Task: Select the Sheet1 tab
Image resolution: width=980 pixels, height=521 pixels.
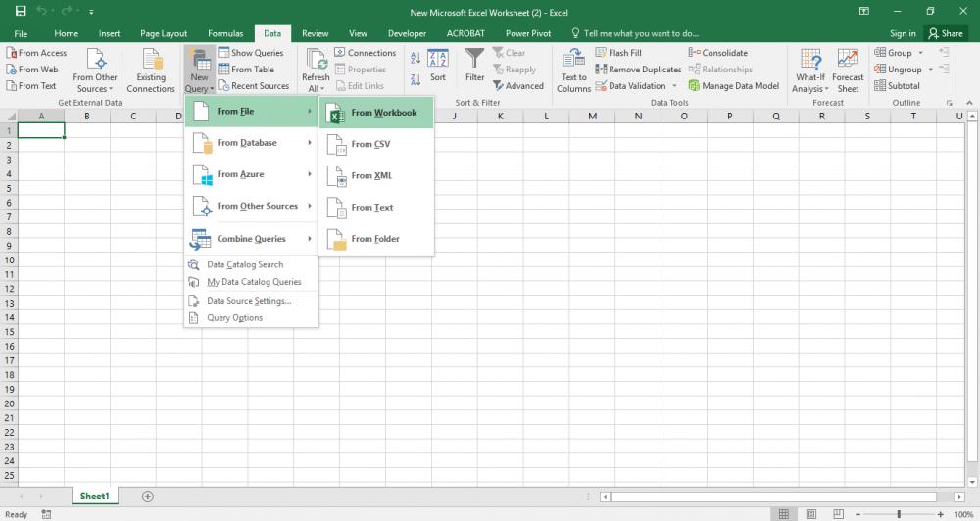Action: [x=94, y=496]
